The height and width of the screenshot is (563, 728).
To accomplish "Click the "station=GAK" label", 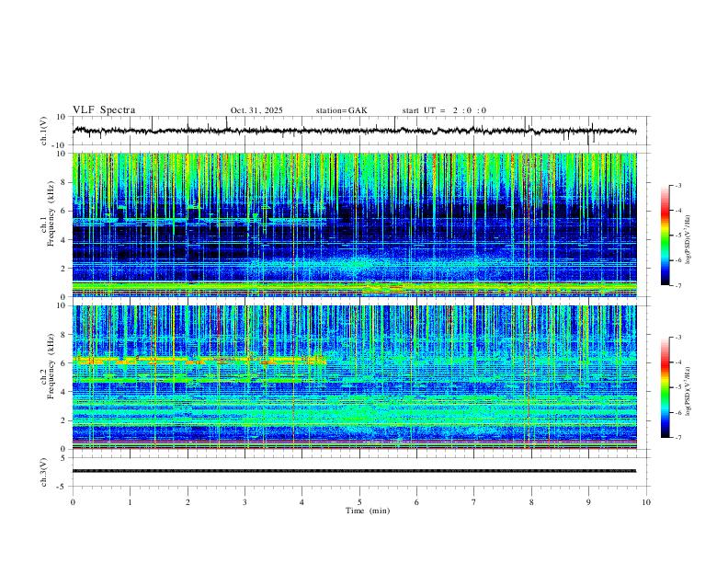I will click(341, 110).
